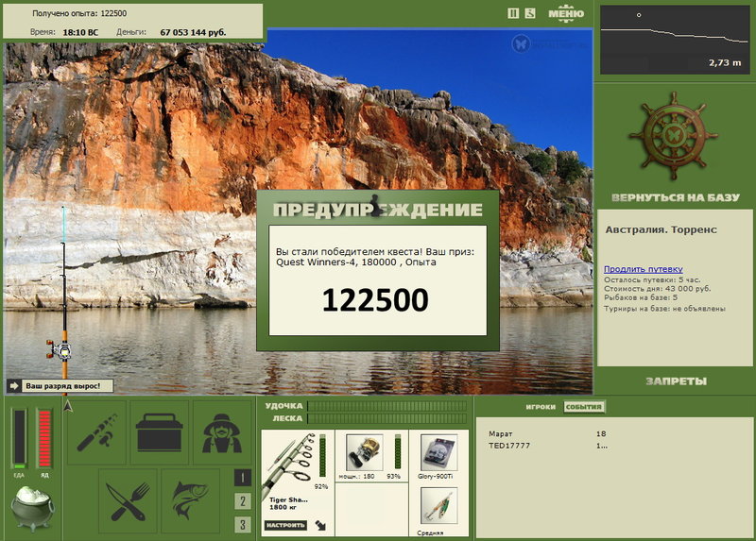Screen dimensions: 756x541
Task: Click Австралия. Торренс location title
Action: pos(661,229)
